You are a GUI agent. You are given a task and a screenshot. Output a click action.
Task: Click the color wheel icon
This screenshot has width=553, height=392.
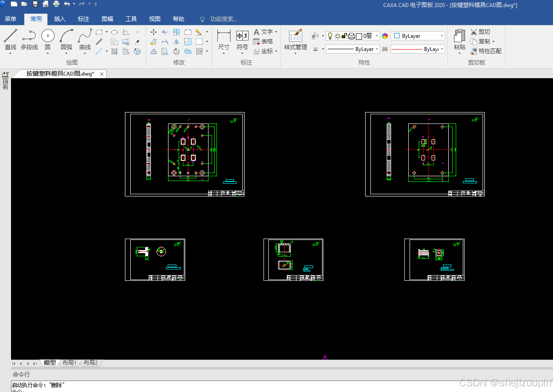tap(385, 36)
